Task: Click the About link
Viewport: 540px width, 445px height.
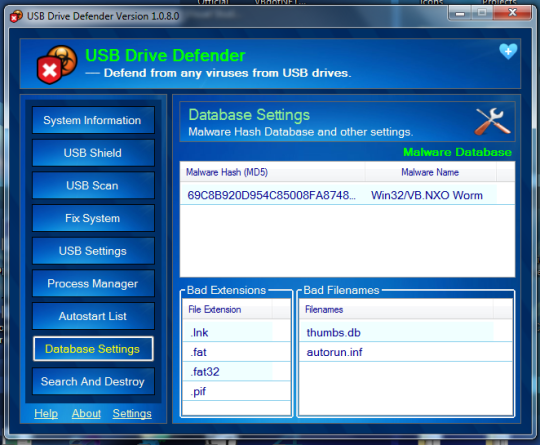Action: click(86, 413)
